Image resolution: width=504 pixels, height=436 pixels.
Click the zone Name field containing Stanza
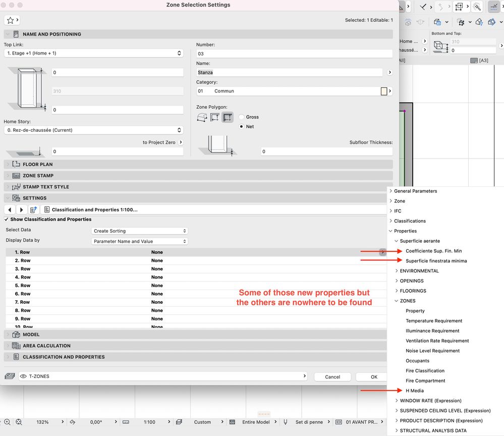(x=289, y=73)
